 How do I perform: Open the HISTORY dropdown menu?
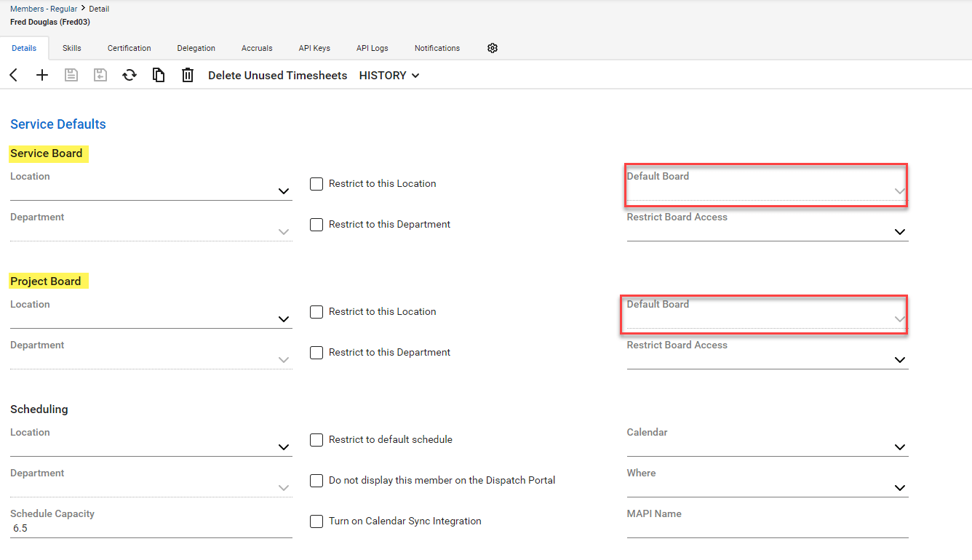(389, 75)
